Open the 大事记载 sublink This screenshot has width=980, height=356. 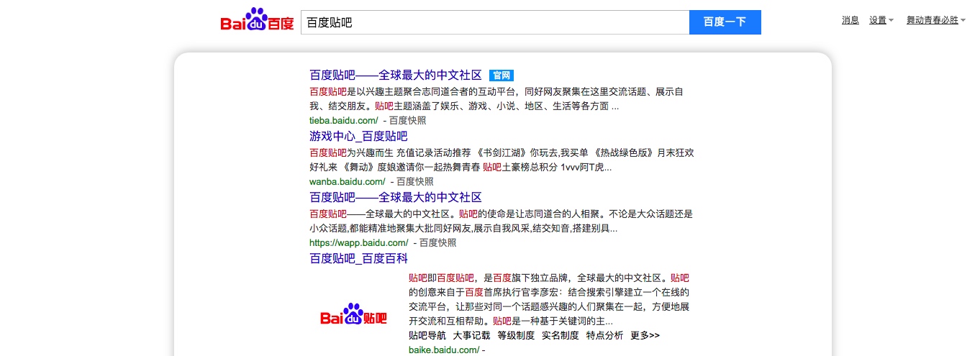[x=471, y=335]
